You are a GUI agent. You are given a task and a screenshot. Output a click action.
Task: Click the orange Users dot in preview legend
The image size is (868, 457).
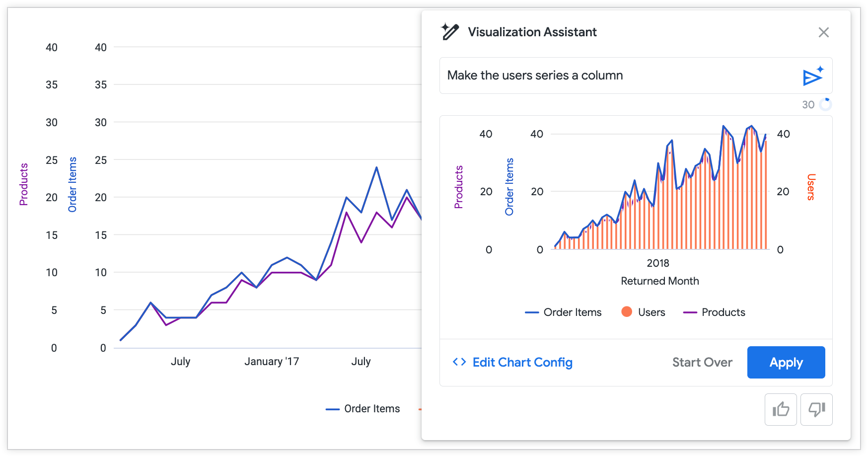626,311
